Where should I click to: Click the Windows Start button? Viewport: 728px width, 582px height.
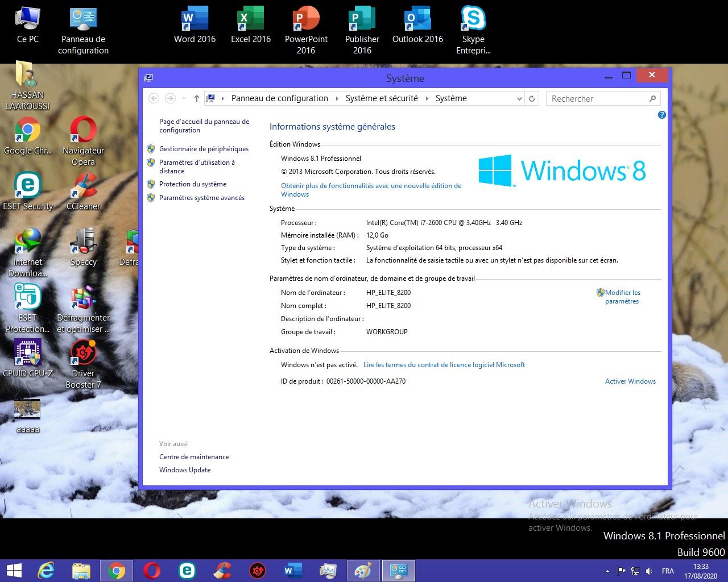pos(14,571)
